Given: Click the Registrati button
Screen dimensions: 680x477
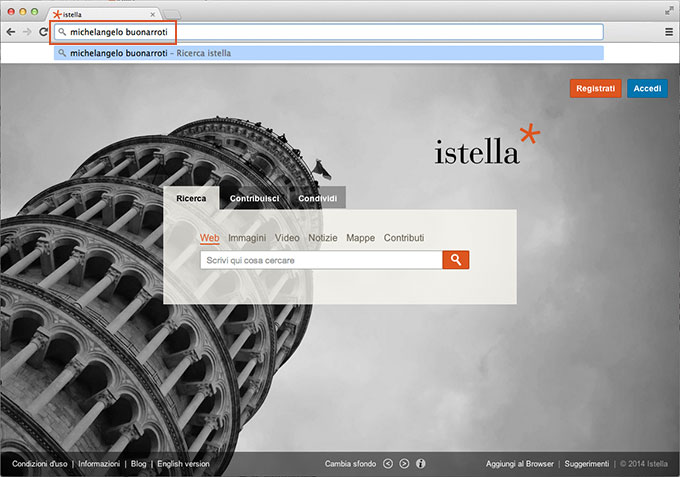Looking at the screenshot, I should [595, 88].
